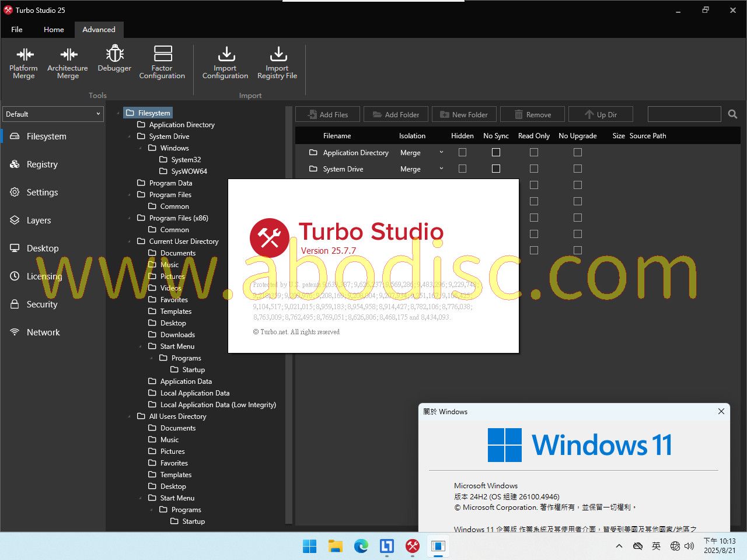Close the About Windows dialog
The width and height of the screenshot is (747, 560).
721,411
